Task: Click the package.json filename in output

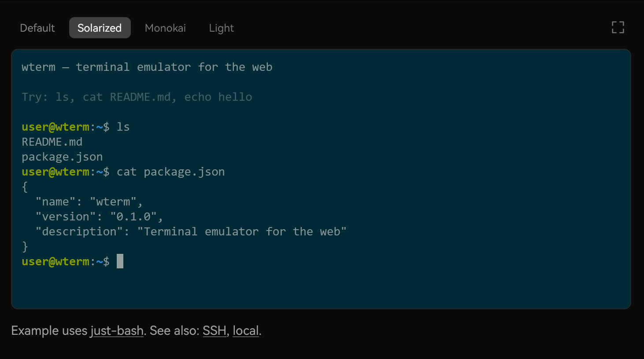Action: pos(62,157)
